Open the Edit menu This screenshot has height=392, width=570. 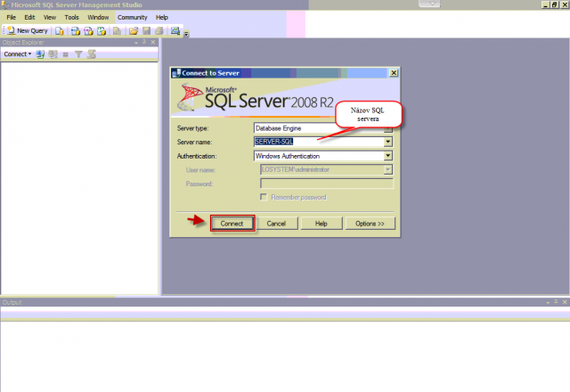(29, 17)
